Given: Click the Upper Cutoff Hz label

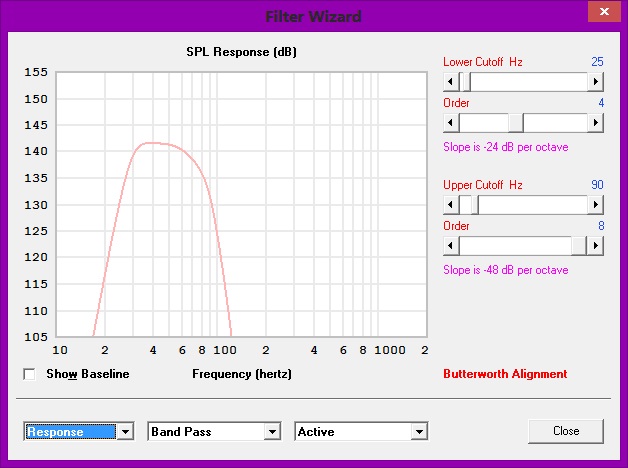Looking at the screenshot, I should pos(483,185).
